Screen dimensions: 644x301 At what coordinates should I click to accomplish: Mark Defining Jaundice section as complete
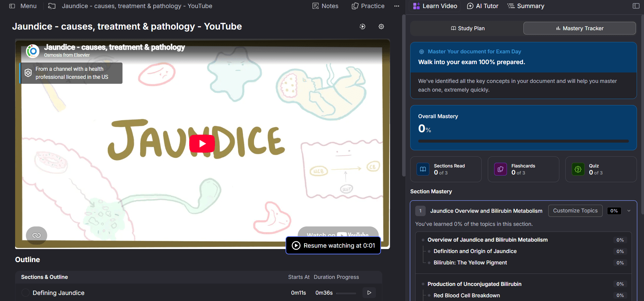pyautogui.click(x=25, y=293)
